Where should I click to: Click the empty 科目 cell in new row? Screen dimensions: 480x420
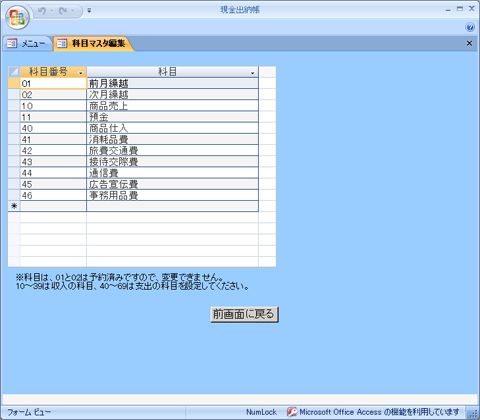173,206
